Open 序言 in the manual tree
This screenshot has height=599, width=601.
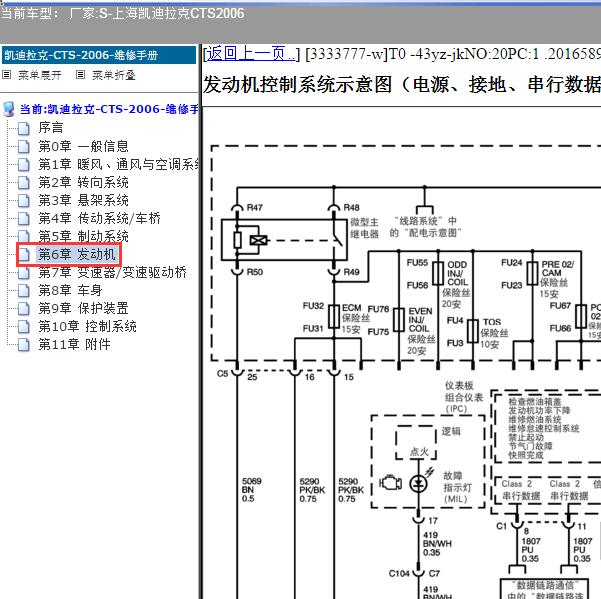(x=51, y=128)
